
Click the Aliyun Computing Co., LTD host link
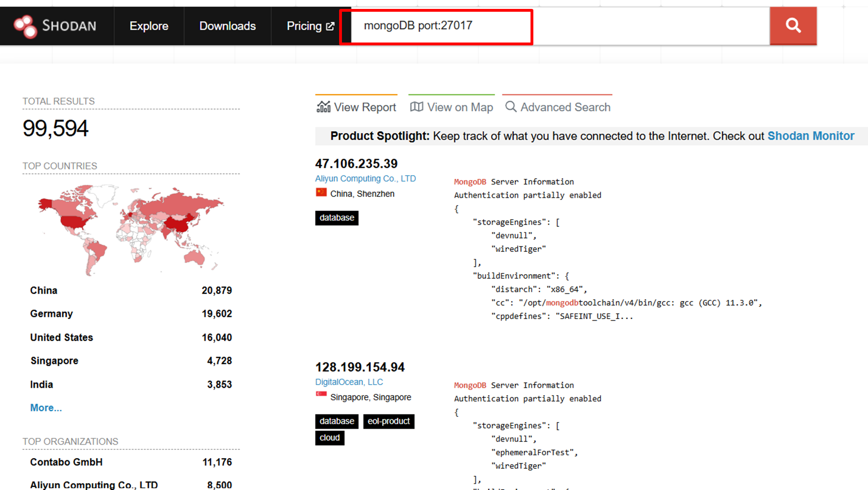click(365, 179)
